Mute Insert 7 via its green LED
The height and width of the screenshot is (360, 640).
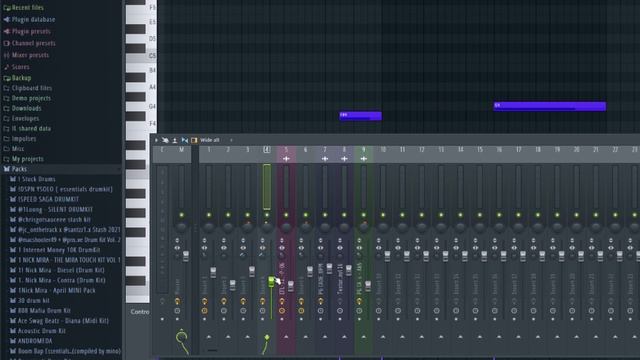325,215
